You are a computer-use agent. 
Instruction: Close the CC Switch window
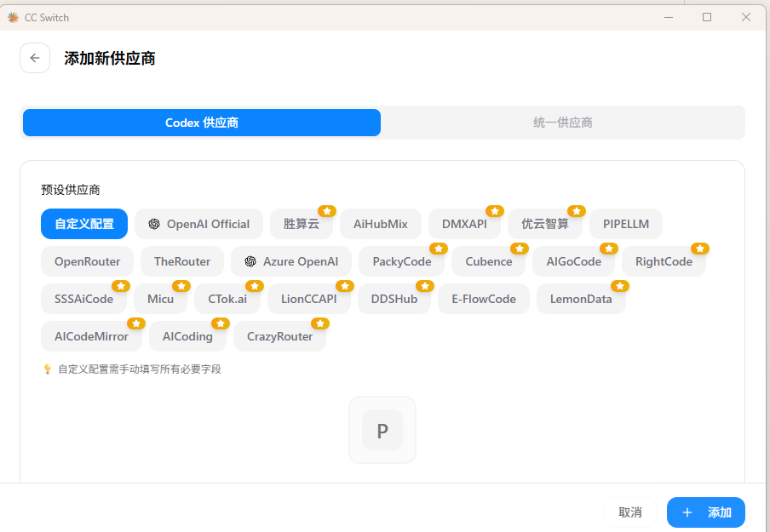pyautogui.click(x=746, y=17)
